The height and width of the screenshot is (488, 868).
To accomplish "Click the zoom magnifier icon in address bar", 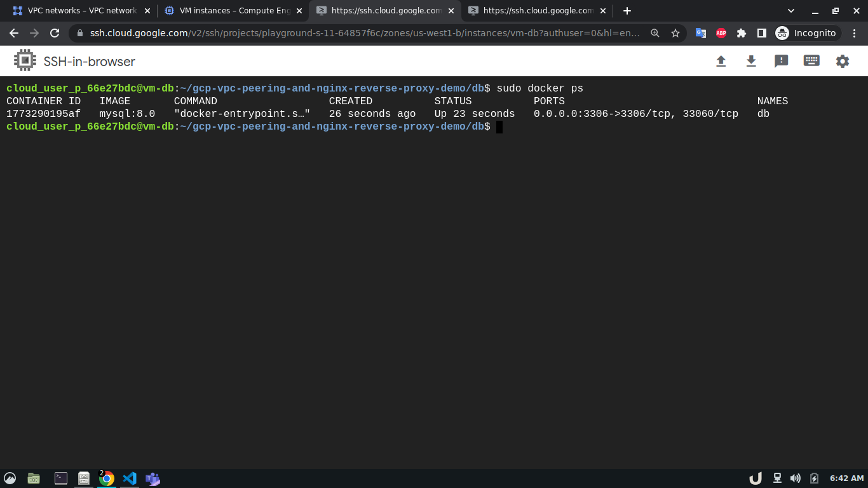I will tap(655, 33).
